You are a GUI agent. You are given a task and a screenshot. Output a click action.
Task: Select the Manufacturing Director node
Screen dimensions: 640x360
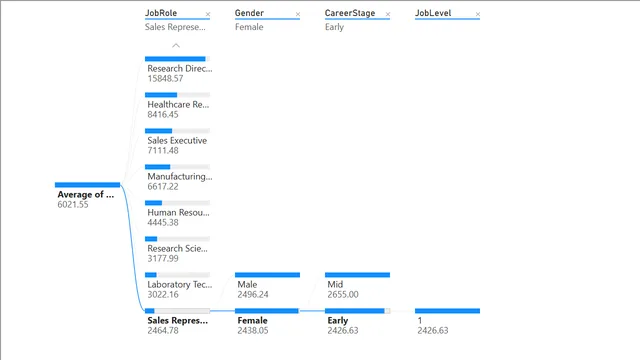[178, 178]
